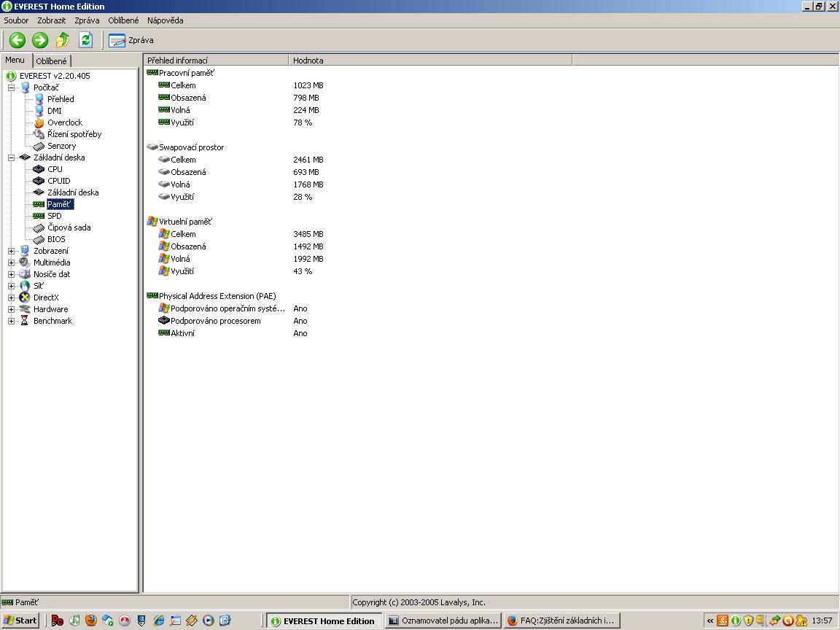Click the SPD memory module icon
Screen dimensions: 840x630
(x=39, y=216)
